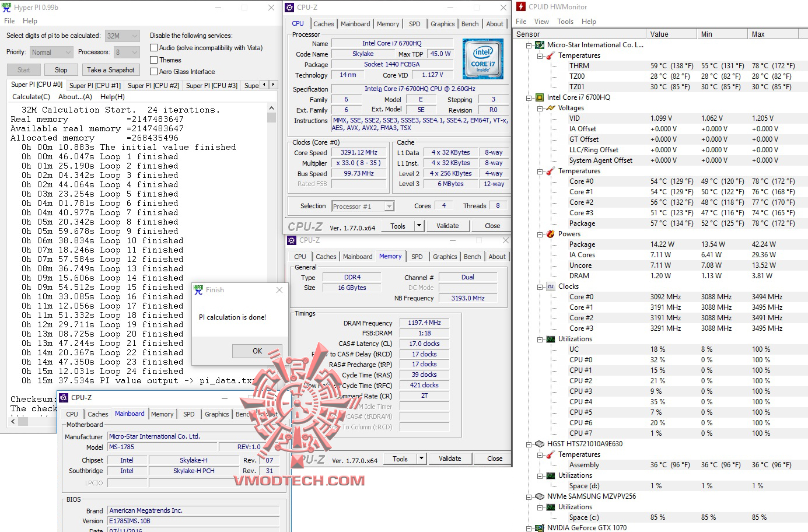The width and height of the screenshot is (808, 532).
Task: Click the hard drive icon beside HGST HTS721010A9E630
Action: point(540,444)
